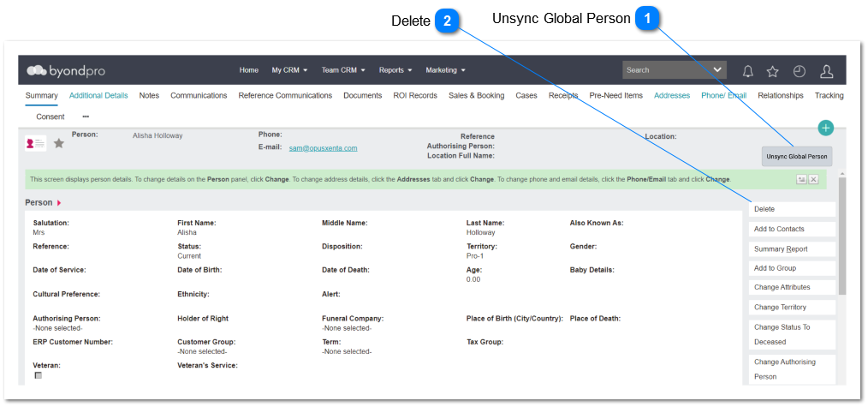This screenshot has width=868, height=407.
Task: Open the Relationships tab
Action: (x=781, y=96)
